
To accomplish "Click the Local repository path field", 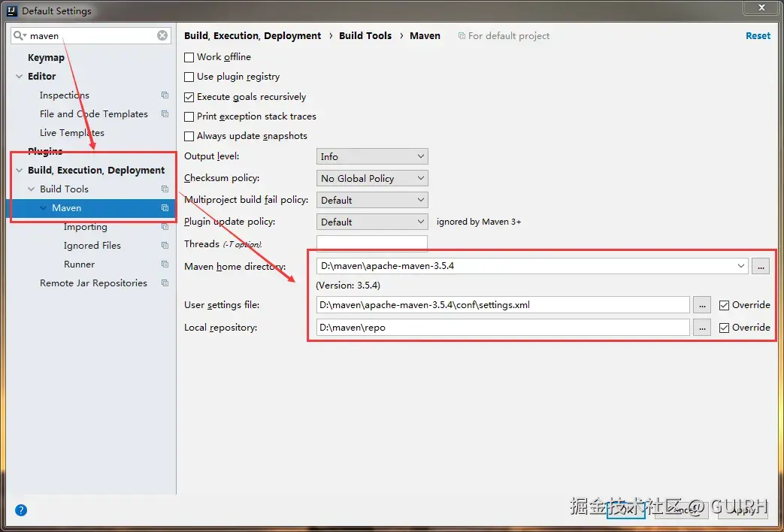I will coord(503,328).
